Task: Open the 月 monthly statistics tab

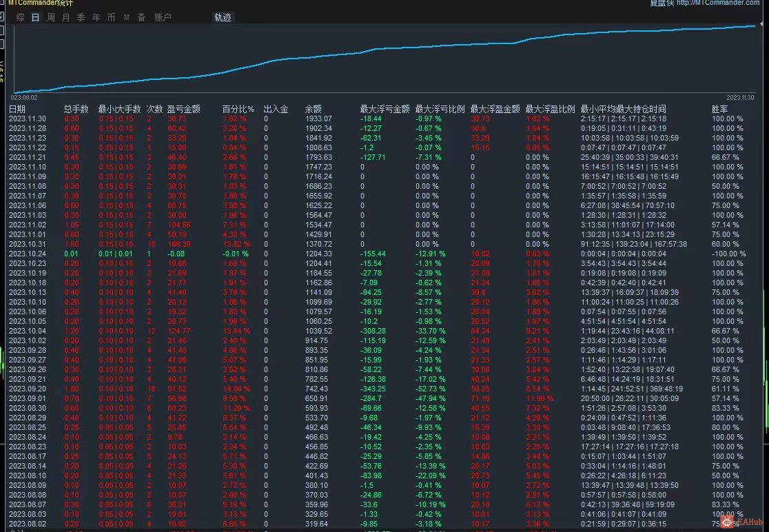Action: (66, 18)
